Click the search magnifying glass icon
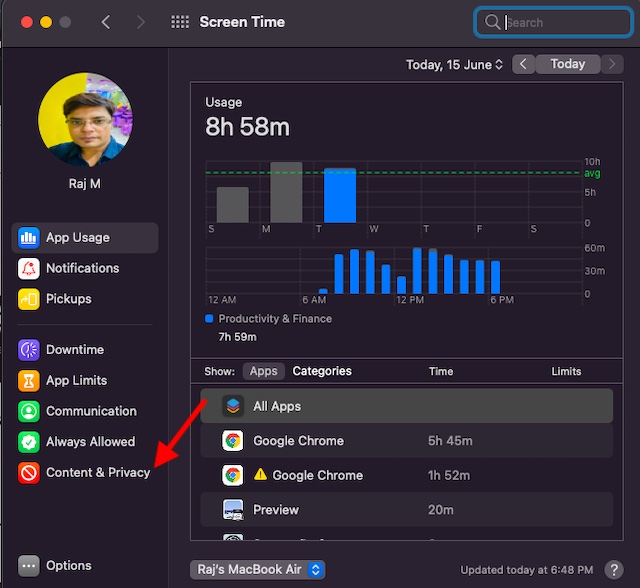This screenshot has width=640, height=588. (x=492, y=22)
